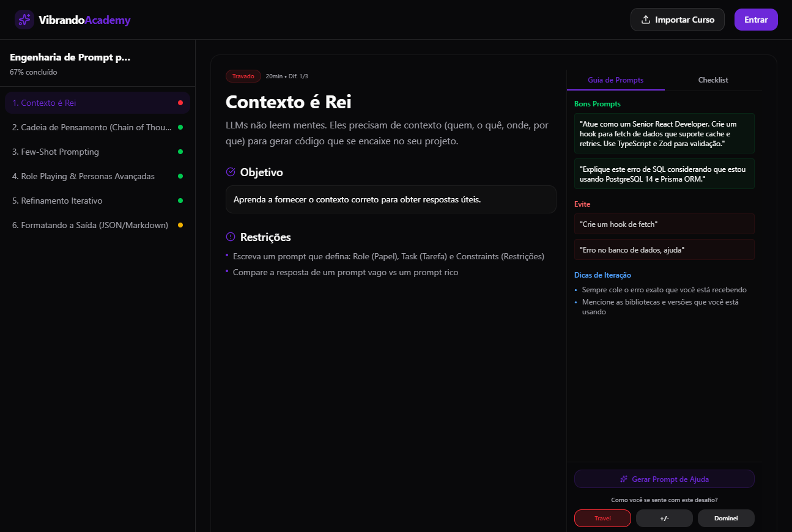Click the Travado status badge
Image resolution: width=792 pixels, height=532 pixels.
(243, 76)
